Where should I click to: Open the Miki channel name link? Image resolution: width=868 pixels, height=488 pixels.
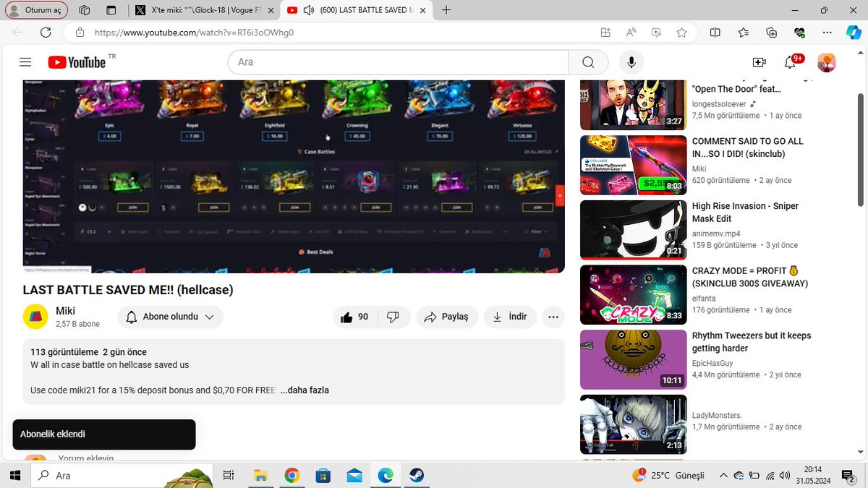coord(66,311)
